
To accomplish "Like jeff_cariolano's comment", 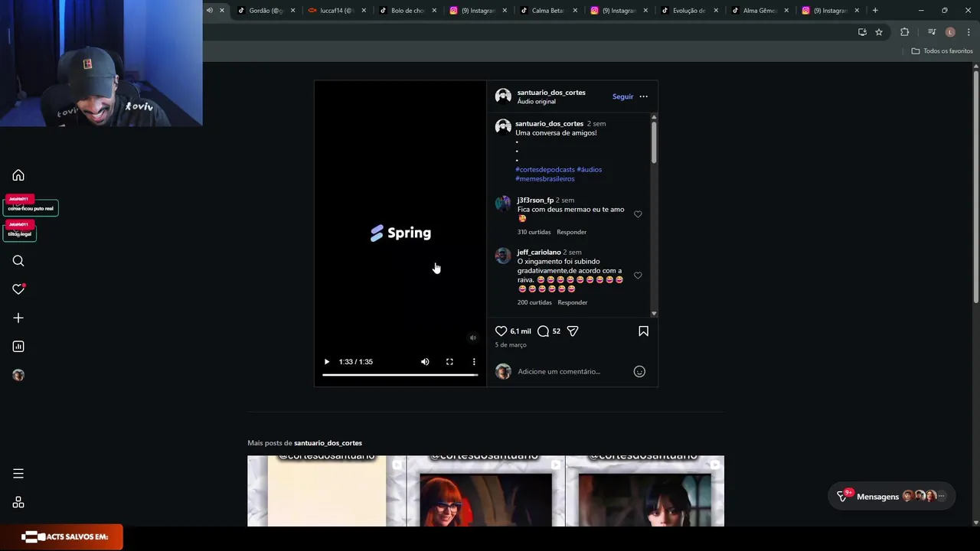I will click(x=638, y=275).
